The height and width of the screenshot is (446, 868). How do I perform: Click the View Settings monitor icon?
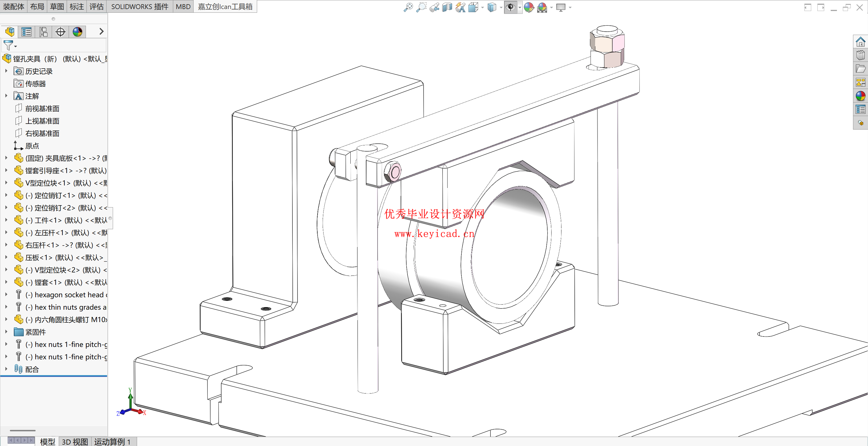pyautogui.click(x=561, y=7)
